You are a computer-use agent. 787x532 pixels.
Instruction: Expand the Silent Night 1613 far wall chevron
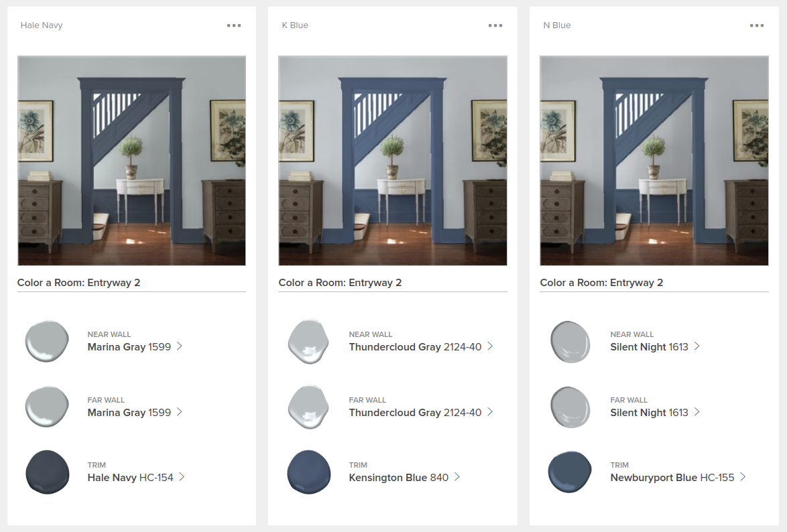(x=697, y=412)
